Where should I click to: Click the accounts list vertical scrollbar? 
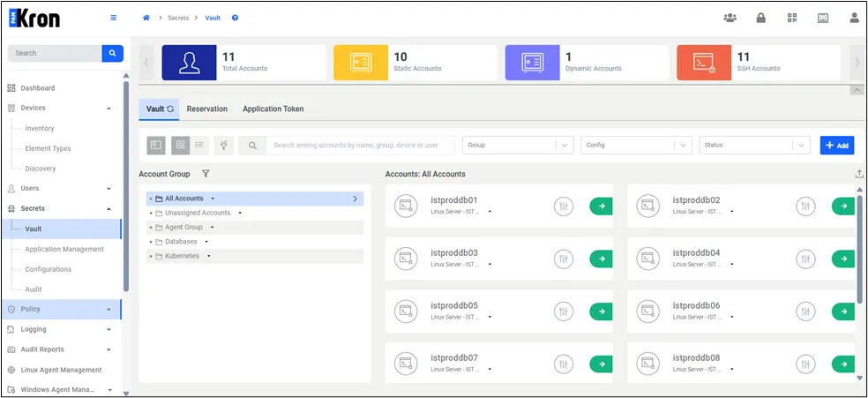pos(859,249)
